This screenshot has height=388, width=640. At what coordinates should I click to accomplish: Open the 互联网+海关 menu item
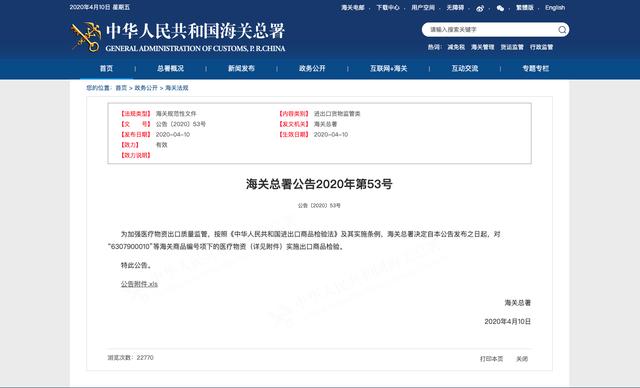pyautogui.click(x=389, y=69)
